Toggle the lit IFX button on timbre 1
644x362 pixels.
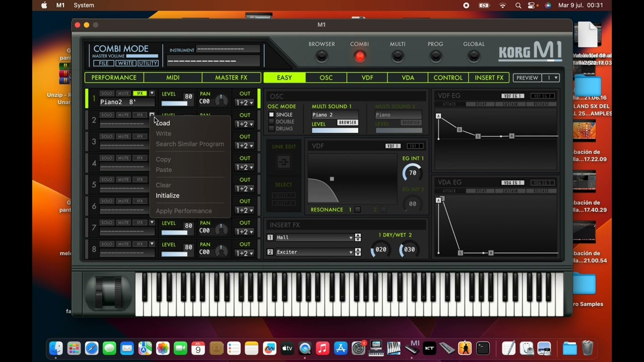click(x=139, y=94)
